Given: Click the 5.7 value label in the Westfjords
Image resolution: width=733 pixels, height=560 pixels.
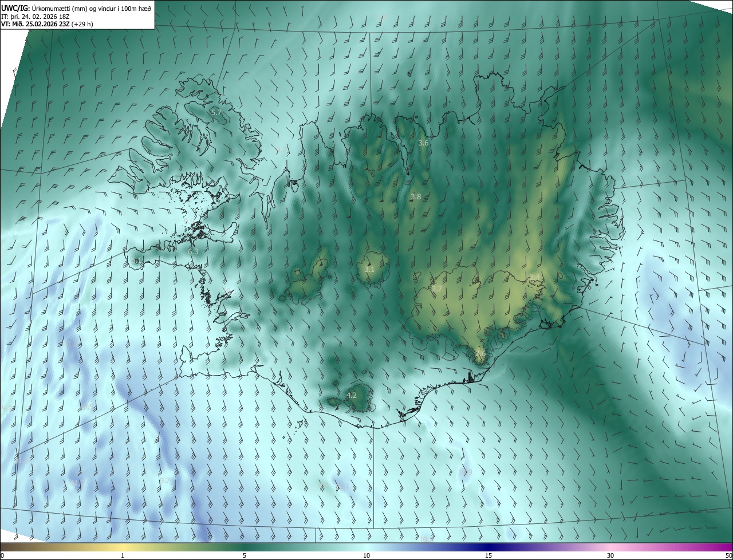Looking at the screenshot, I should tap(216, 113).
